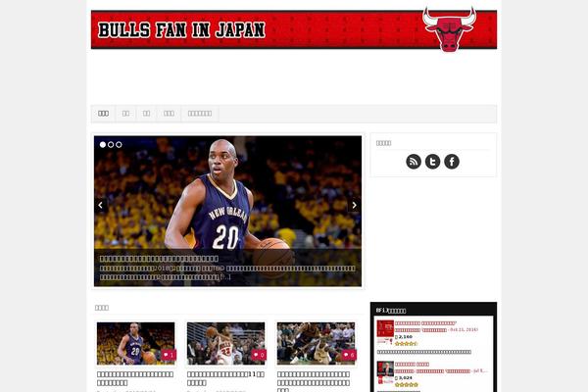Open red title link of second sidebar book
Screen dimensions: 588x392
[x=412, y=365]
